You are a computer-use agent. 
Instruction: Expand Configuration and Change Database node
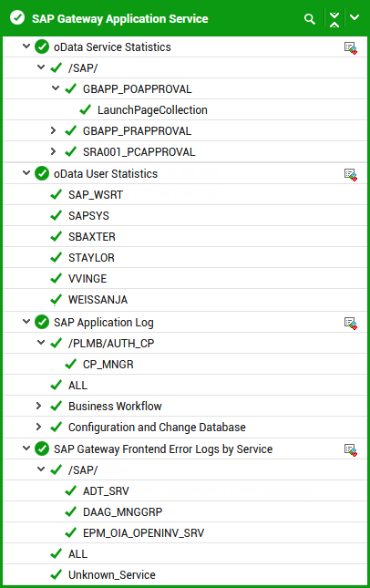pos(38,427)
